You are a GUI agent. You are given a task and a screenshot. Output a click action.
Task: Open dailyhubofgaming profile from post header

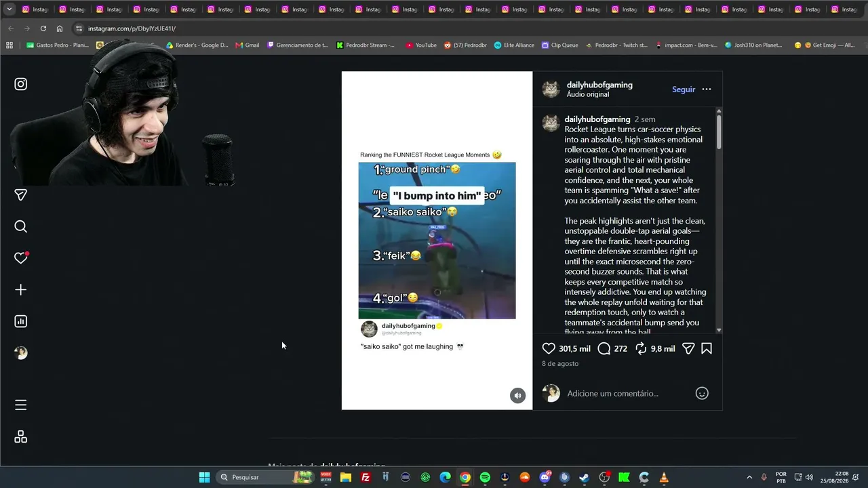599,85
